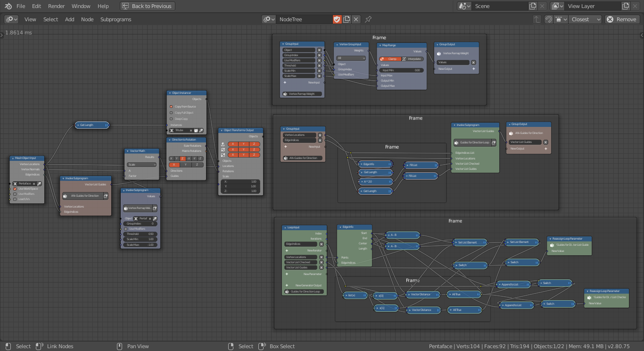The width and height of the screenshot is (644, 351).
Task: Clear Tritube object in Object Instancer
Action: tap(191, 130)
